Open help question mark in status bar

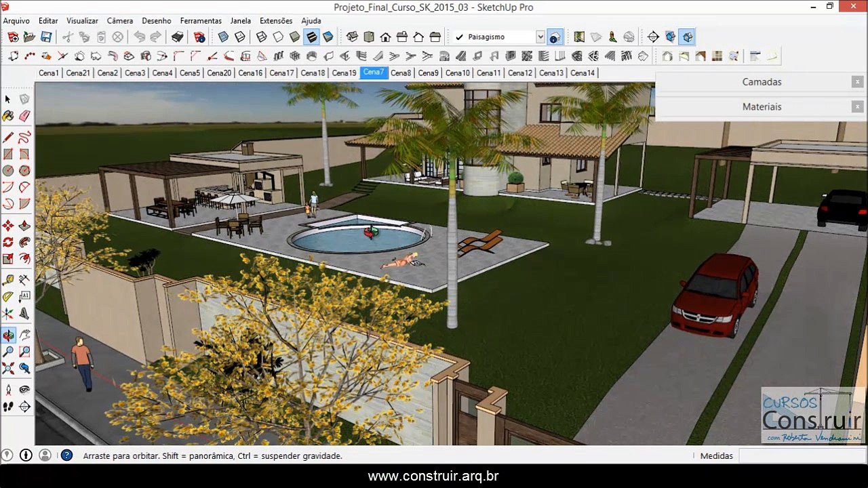66,455
